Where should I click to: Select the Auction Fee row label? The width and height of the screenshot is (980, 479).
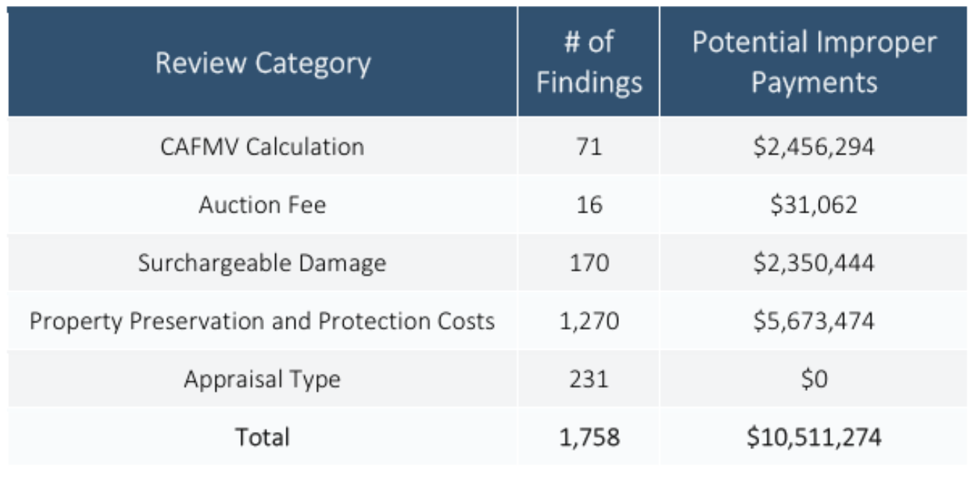(263, 204)
